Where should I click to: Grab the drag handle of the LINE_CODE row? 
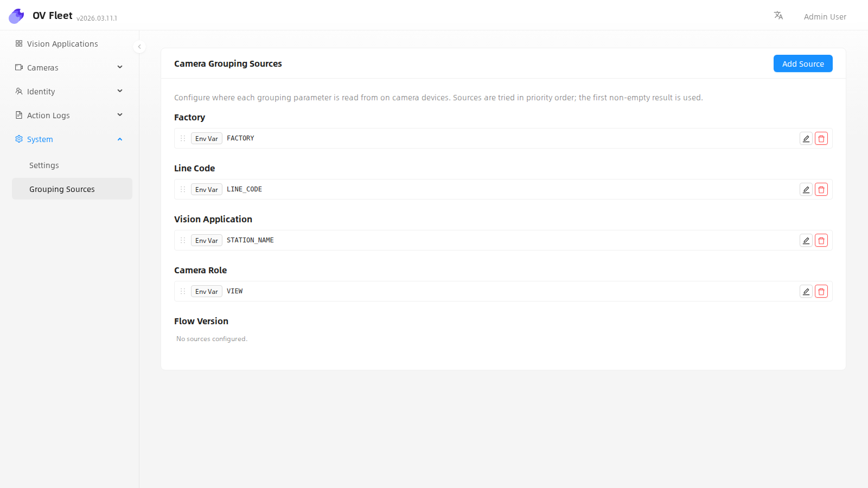pos(183,189)
